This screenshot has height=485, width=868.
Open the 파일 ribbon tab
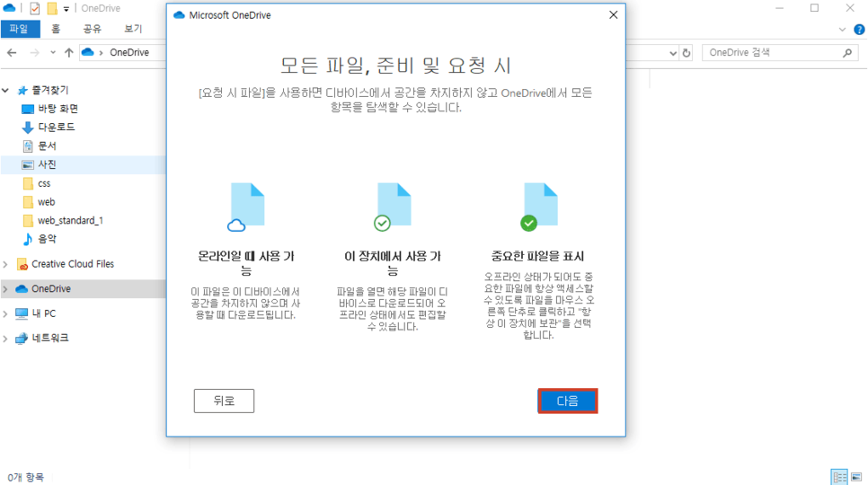[19, 29]
